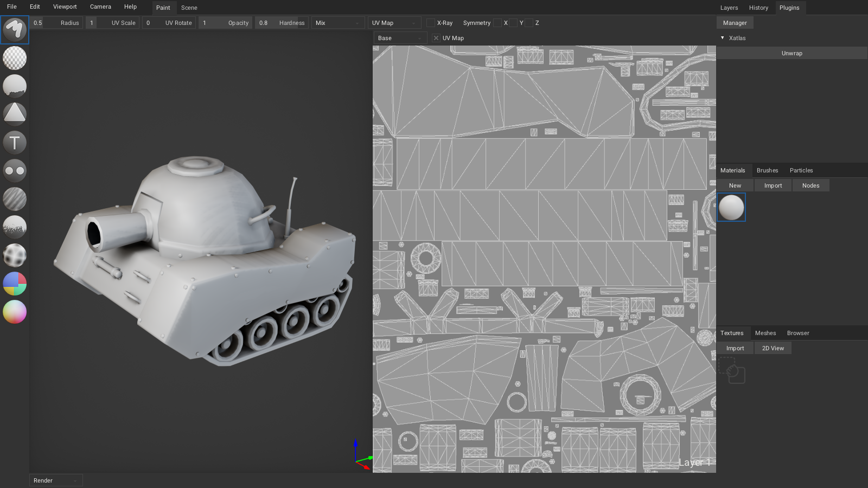Open the Camera menu
Screen dimensions: 868x488
(100, 7)
